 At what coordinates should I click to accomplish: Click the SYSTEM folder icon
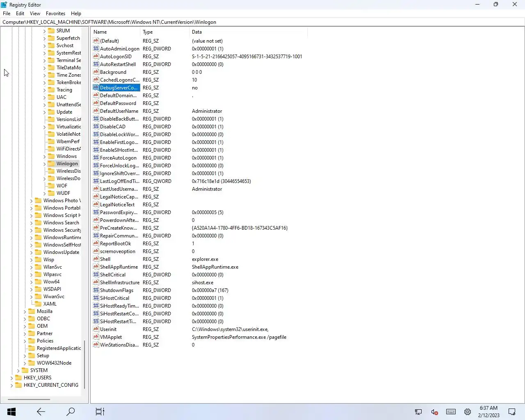25,370
